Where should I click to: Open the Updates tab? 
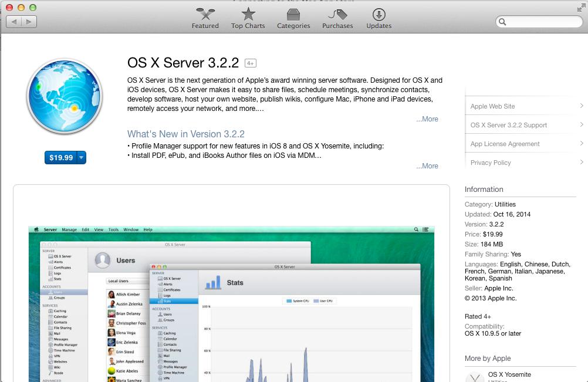[379, 18]
